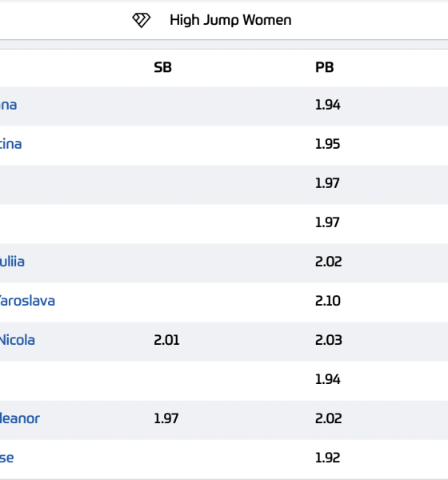The width and height of the screenshot is (448, 480).
Task: Open athlete link ending in 'tina'
Action: 10,144
